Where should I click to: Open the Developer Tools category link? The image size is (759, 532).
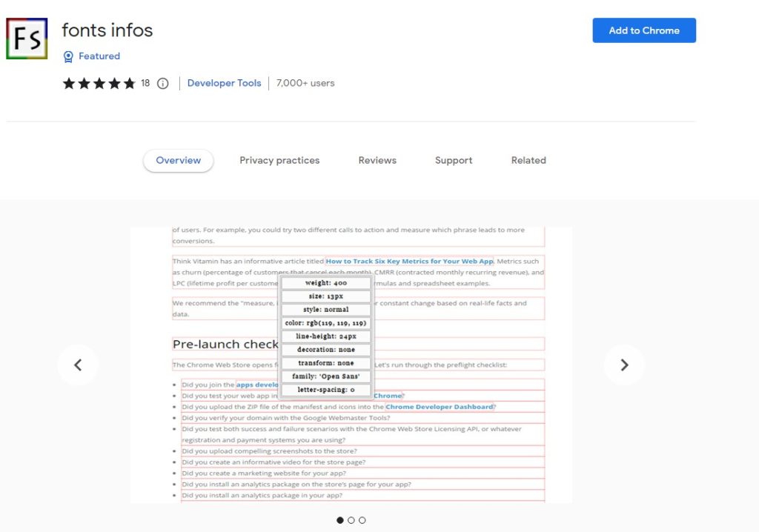[224, 83]
